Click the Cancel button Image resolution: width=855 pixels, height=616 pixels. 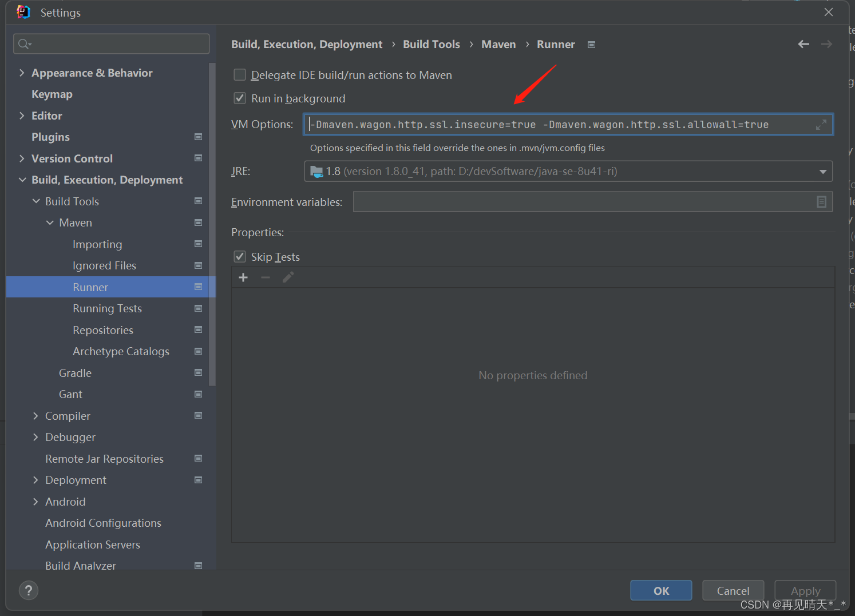coord(733,590)
